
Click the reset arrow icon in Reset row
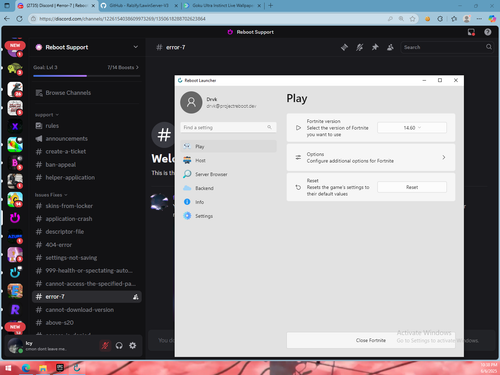pos(298,187)
